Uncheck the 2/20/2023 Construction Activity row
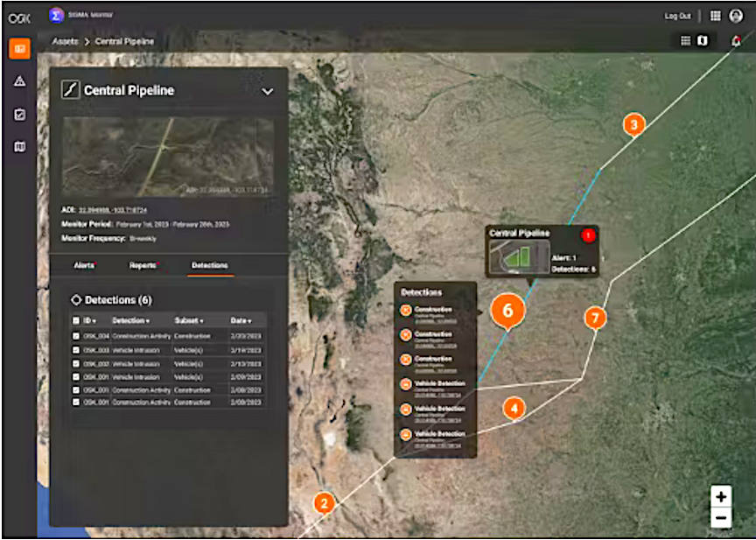 tap(76, 336)
